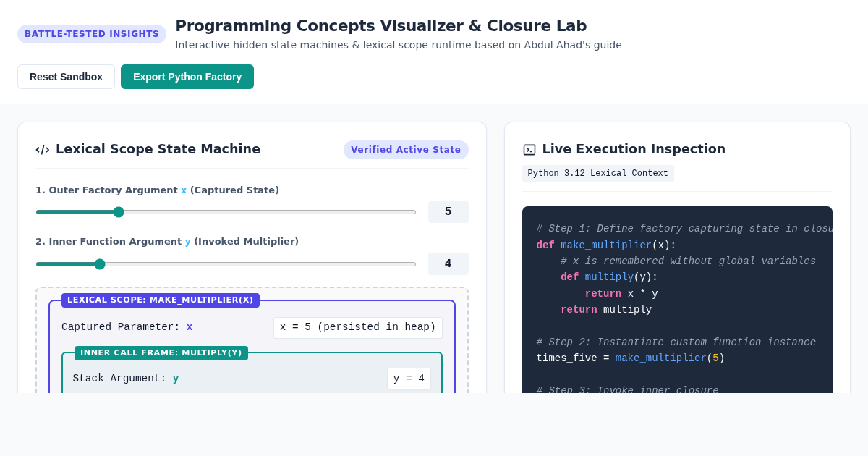
Task: Click the code brackets icon beside Lexical Scope
Action: (43, 150)
